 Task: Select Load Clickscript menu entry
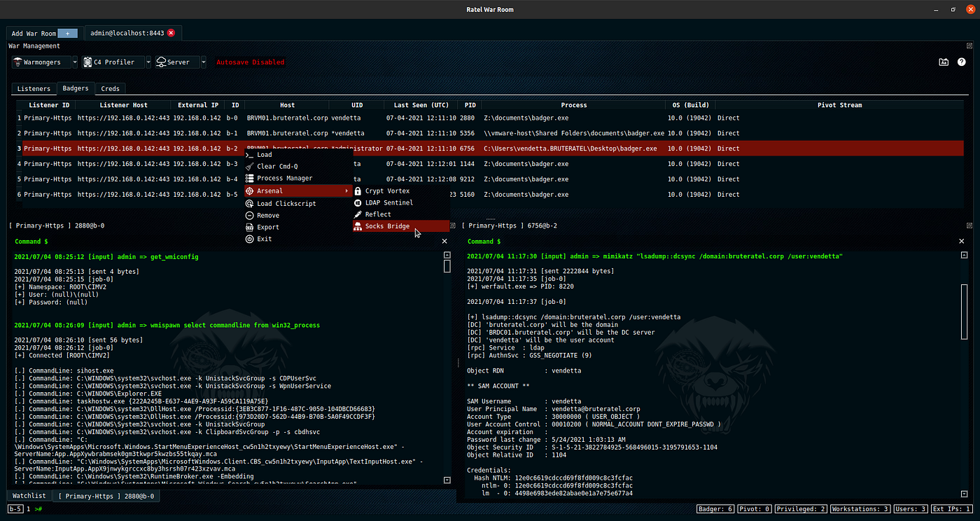tap(286, 204)
